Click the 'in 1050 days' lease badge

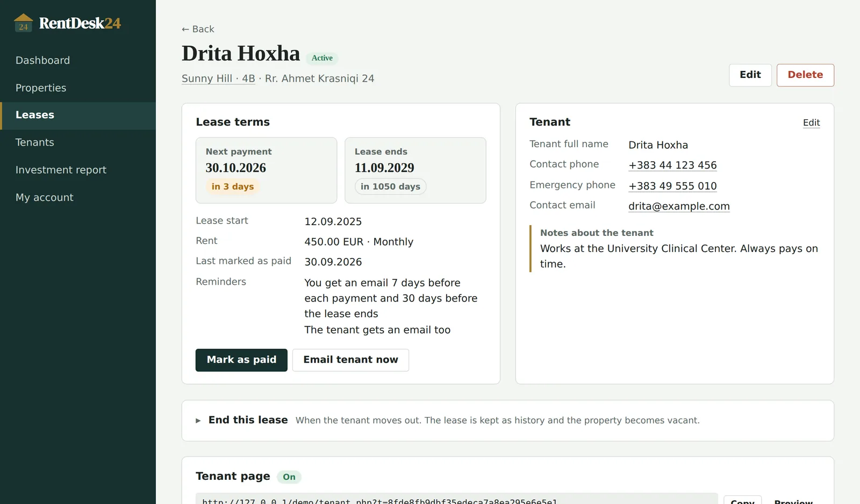point(390,186)
